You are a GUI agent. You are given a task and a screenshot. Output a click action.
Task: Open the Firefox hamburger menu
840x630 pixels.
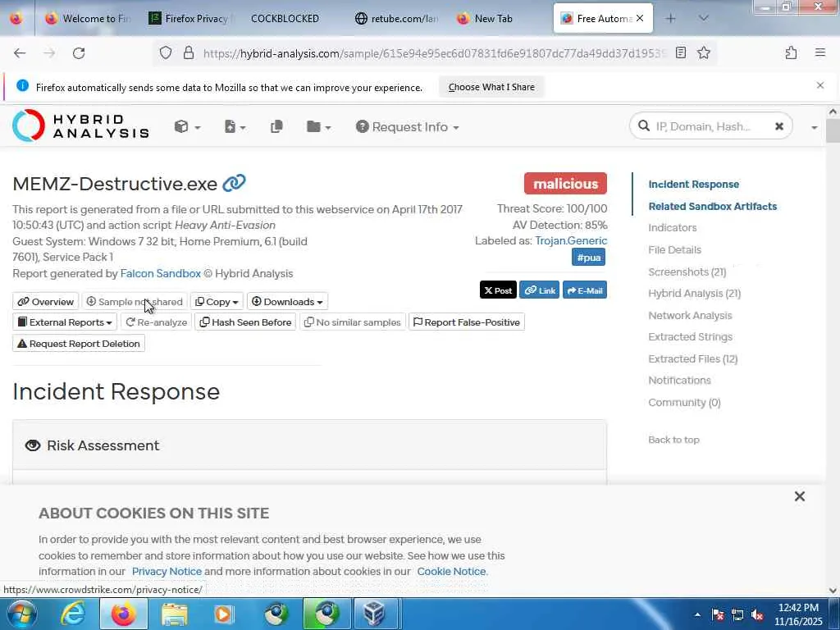pyautogui.click(x=819, y=52)
